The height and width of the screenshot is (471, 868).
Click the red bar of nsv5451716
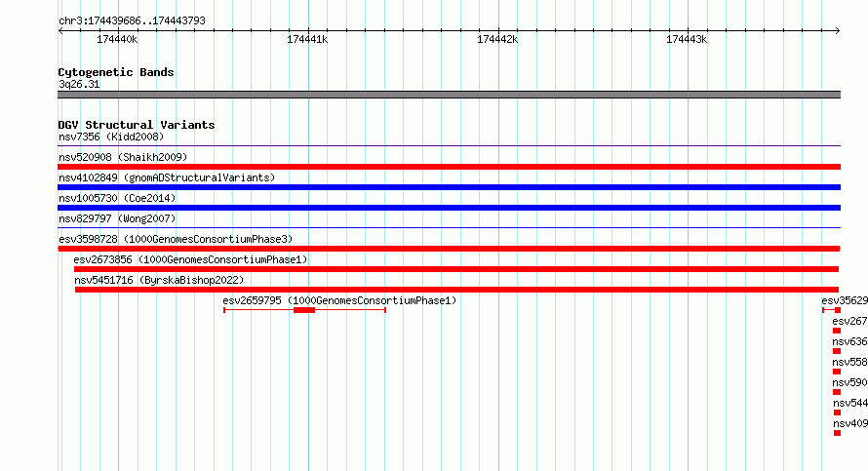[x=456, y=290]
